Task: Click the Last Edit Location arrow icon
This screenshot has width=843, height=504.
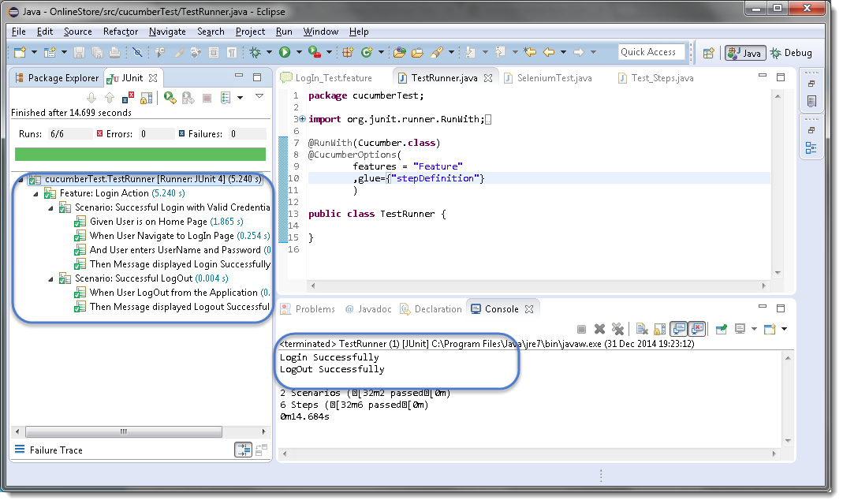Action: coord(530,52)
